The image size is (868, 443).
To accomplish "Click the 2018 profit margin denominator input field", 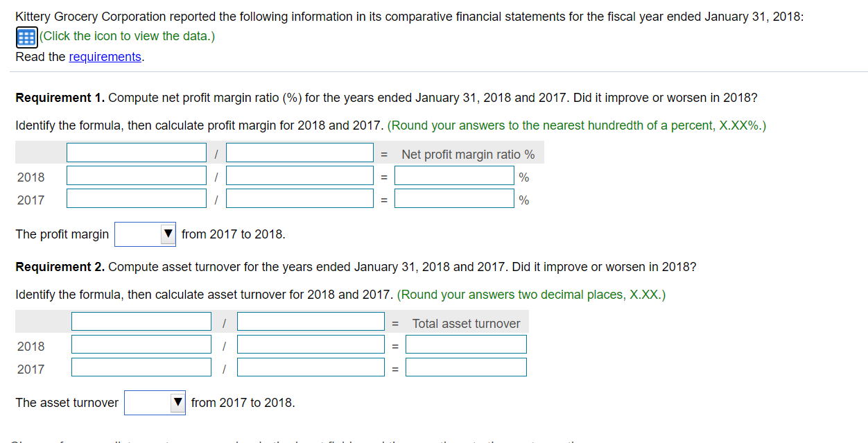I will 300,175.
